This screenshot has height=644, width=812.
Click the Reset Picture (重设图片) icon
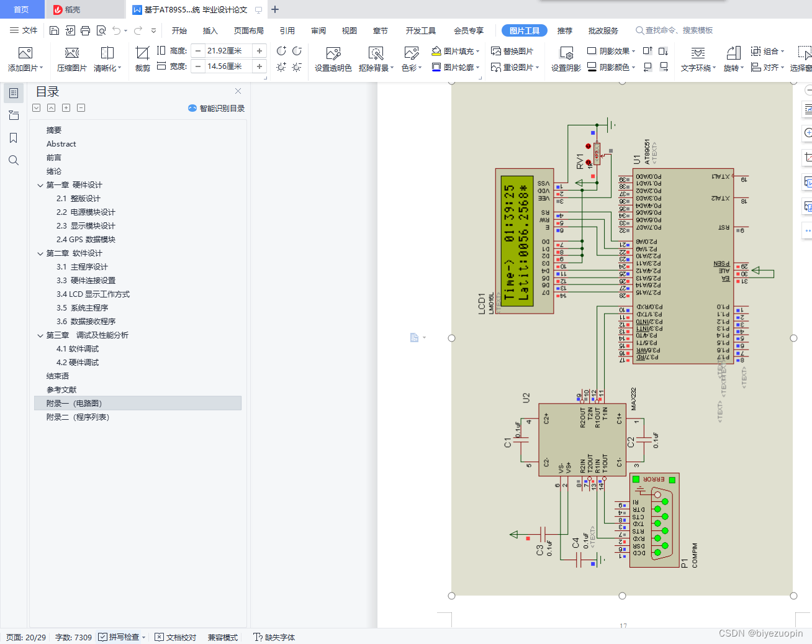coord(496,67)
